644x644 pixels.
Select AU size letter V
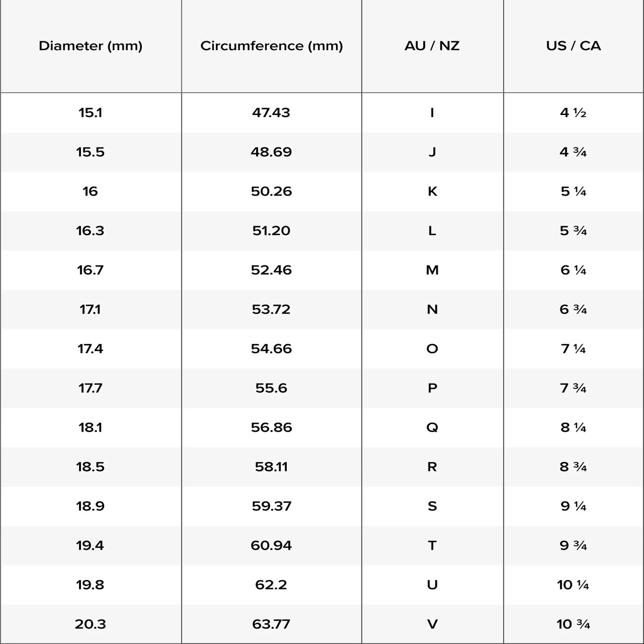tap(432, 624)
